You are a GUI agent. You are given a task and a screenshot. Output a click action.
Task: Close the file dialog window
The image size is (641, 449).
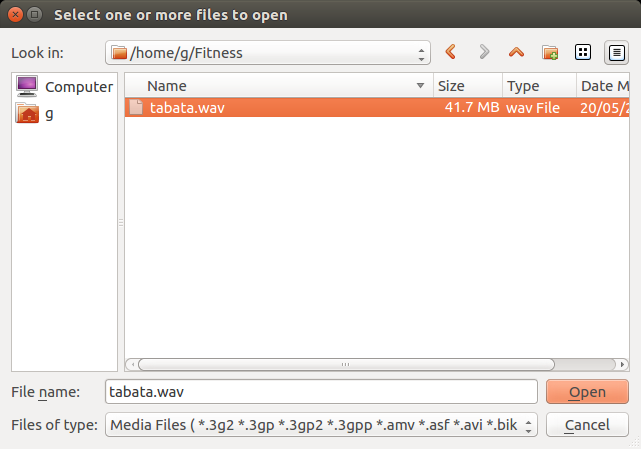tap(14, 15)
